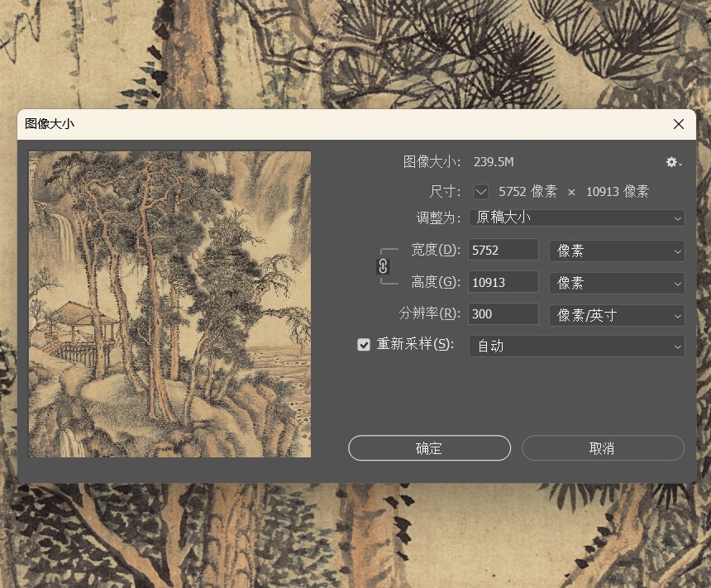
Task: Click the 取消 button
Action: pyautogui.click(x=603, y=448)
